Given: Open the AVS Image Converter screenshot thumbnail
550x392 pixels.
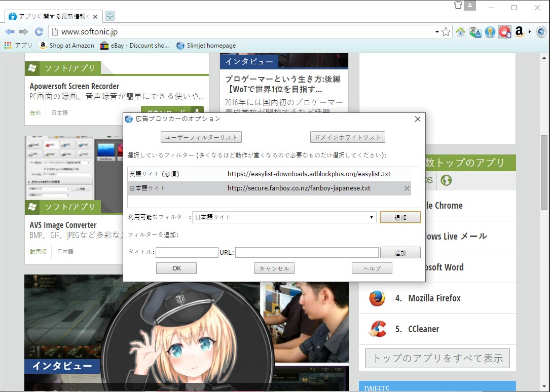Looking at the screenshot, I should coord(74,168).
